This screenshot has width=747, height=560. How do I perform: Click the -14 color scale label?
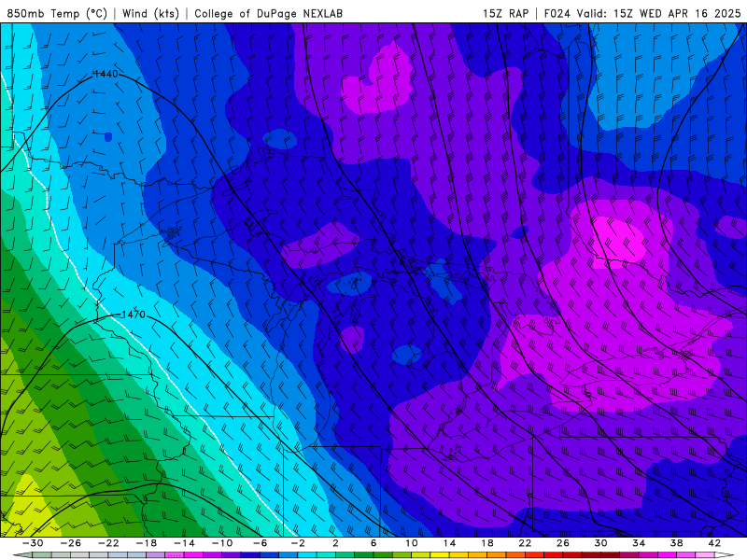click(184, 543)
